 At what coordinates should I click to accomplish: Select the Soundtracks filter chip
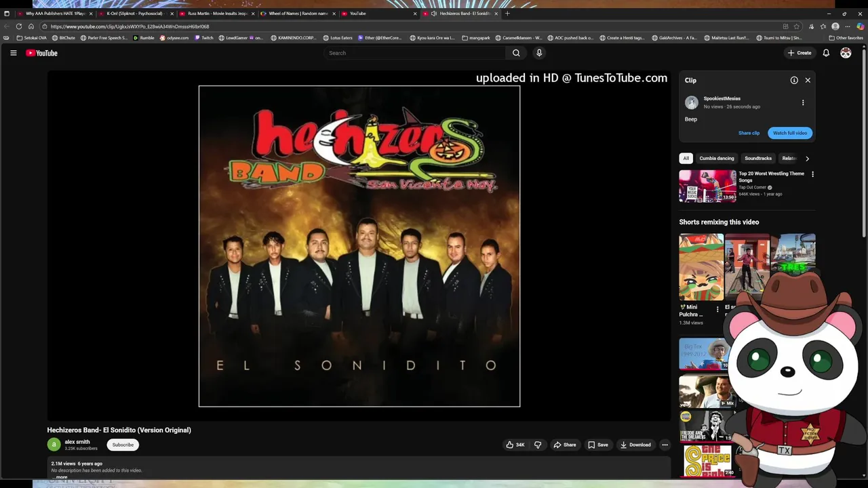(x=758, y=159)
